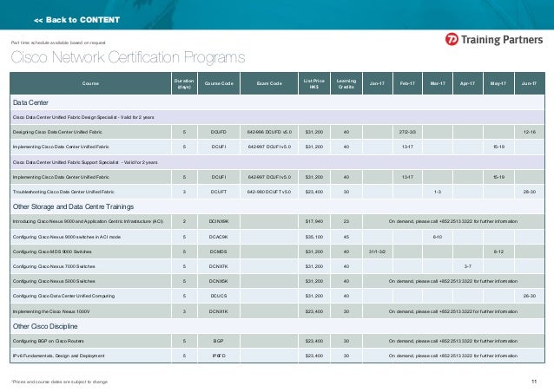Screen dimensions: 554x392
Task: Select the 'Data Center' section heading
Action: 30,102
